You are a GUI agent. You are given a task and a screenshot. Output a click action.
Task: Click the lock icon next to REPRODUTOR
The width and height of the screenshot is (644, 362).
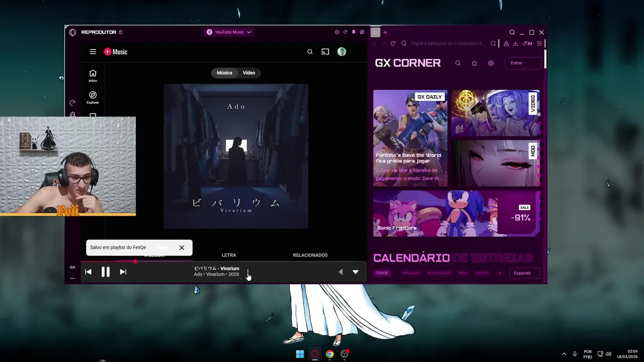click(x=121, y=32)
